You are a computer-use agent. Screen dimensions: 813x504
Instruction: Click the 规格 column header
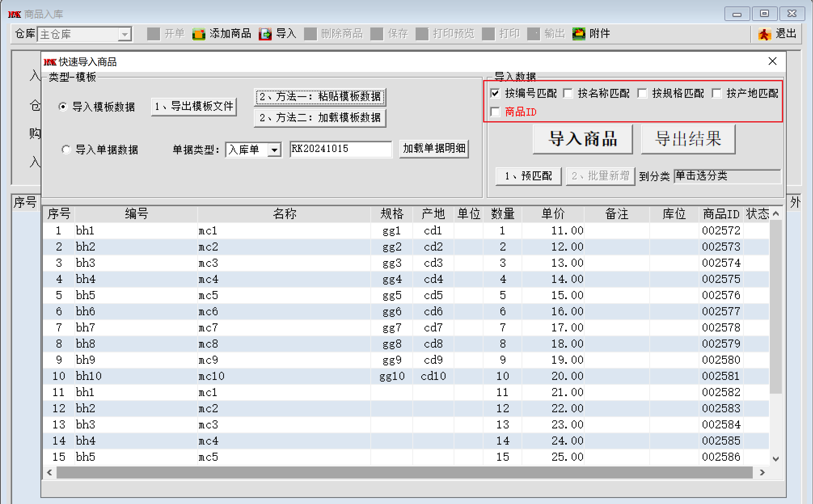coord(392,213)
